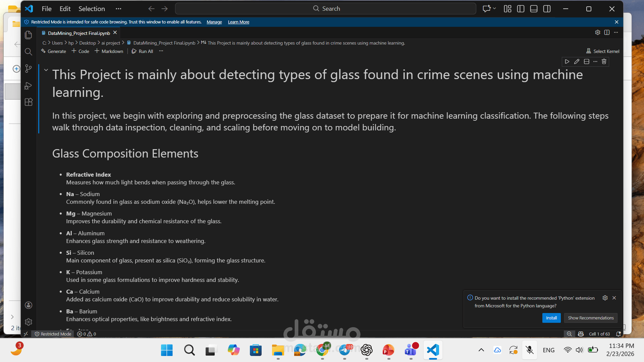Select 'ai project' breadcrumb segment

click(x=111, y=43)
